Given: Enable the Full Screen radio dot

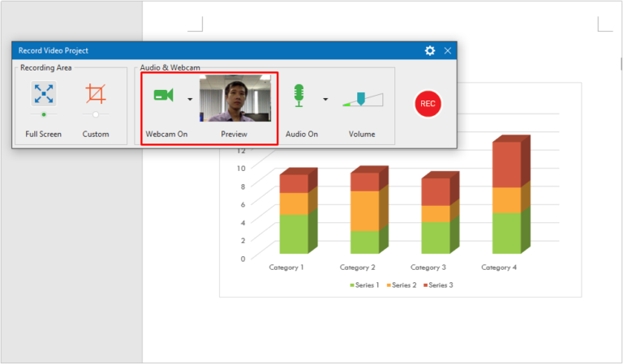Looking at the screenshot, I should tap(44, 114).
